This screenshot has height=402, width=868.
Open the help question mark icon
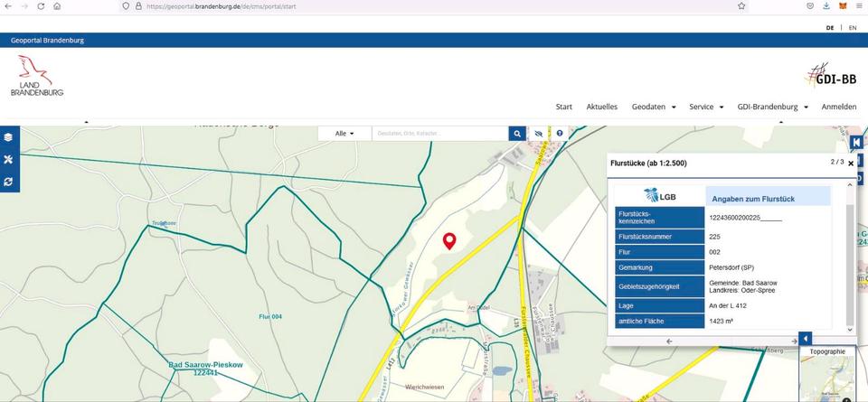560,134
